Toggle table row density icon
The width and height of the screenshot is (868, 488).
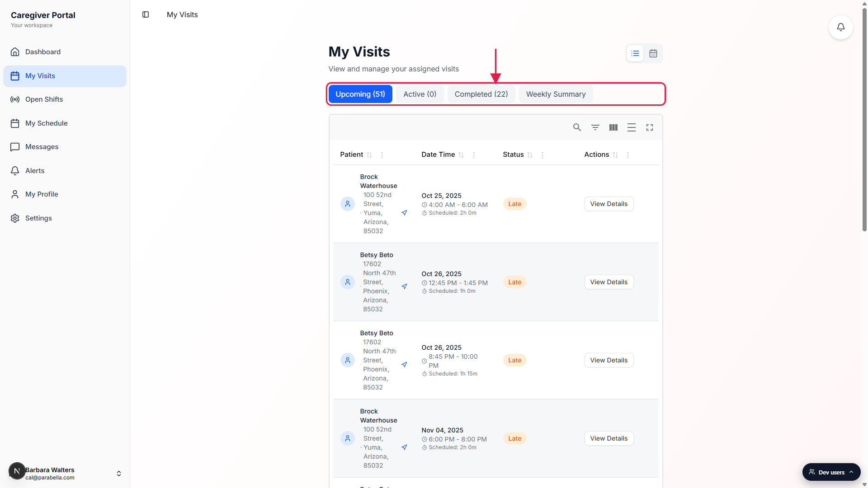click(632, 127)
